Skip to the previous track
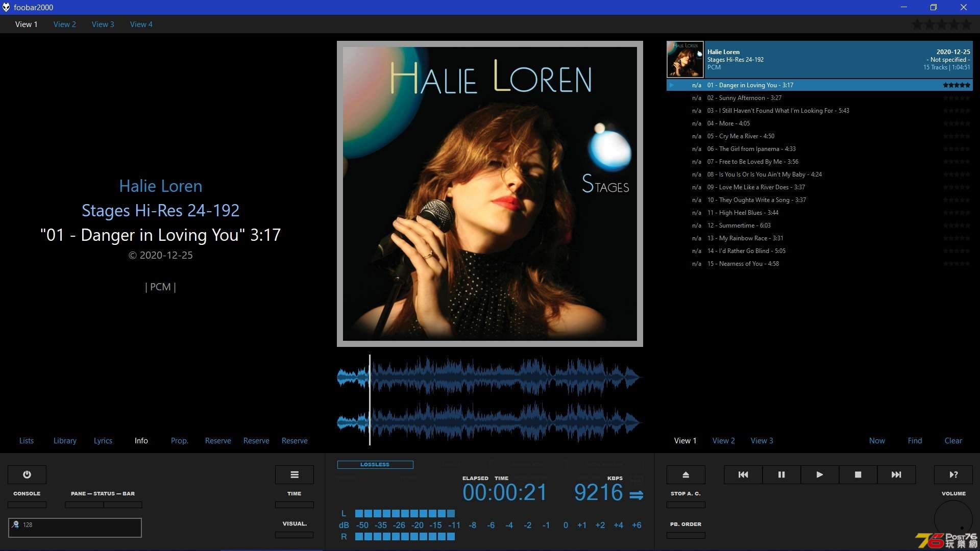 [743, 474]
